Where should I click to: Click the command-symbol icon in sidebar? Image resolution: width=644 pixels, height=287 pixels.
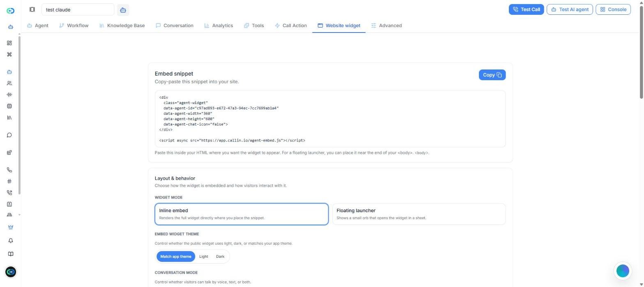9,54
